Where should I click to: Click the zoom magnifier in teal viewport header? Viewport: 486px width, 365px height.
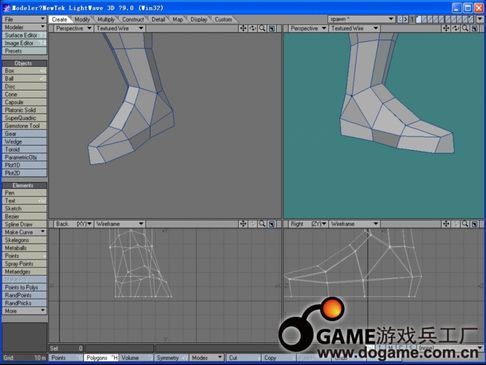(465, 28)
